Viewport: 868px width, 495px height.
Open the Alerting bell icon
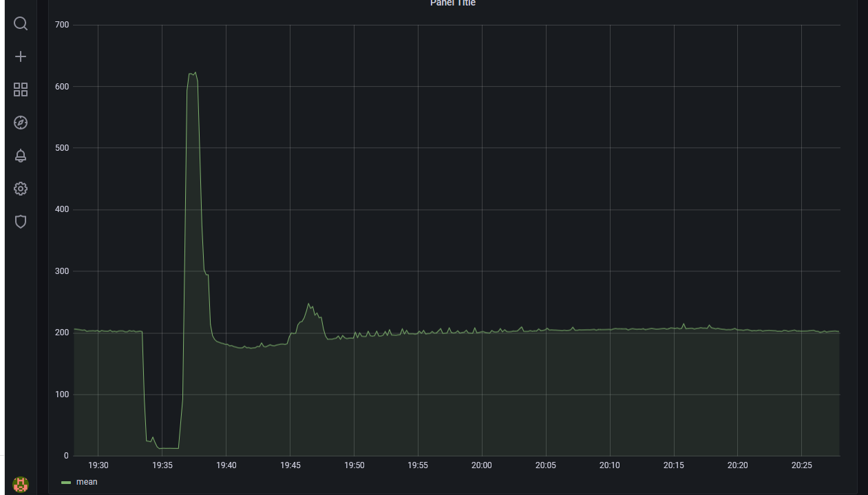coord(21,156)
